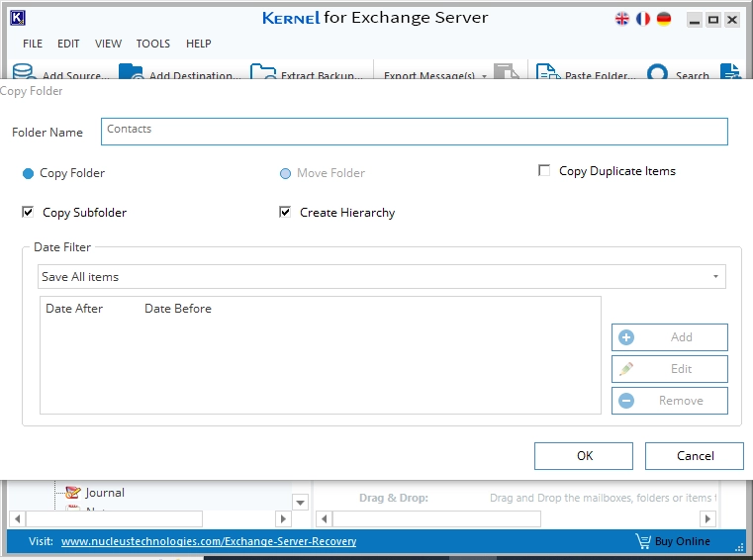
Task: Open the VIEW menu
Action: point(108,44)
